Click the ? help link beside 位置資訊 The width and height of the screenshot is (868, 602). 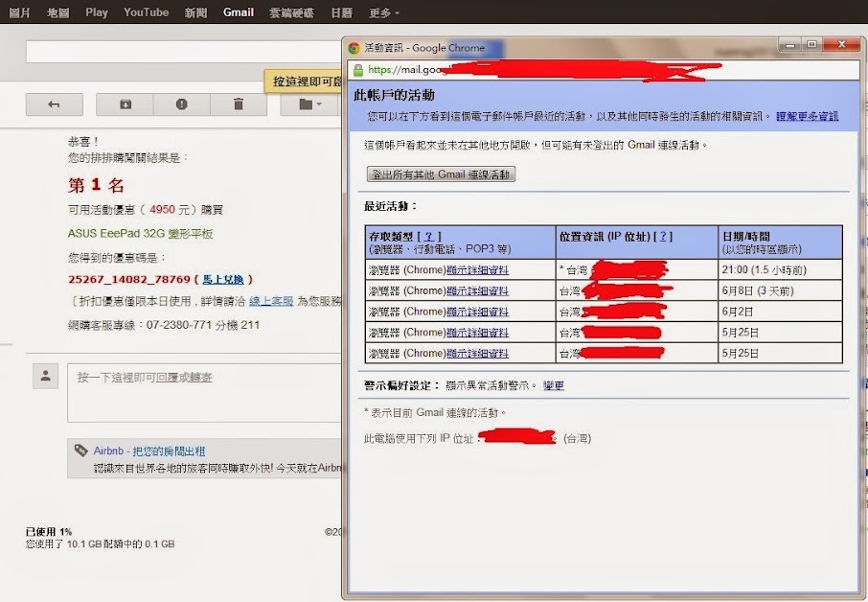click(x=663, y=237)
